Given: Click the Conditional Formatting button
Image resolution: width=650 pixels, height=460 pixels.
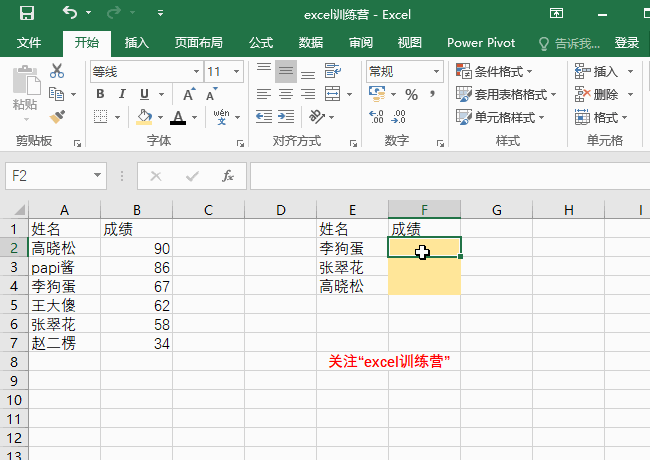Looking at the screenshot, I should tap(495, 71).
